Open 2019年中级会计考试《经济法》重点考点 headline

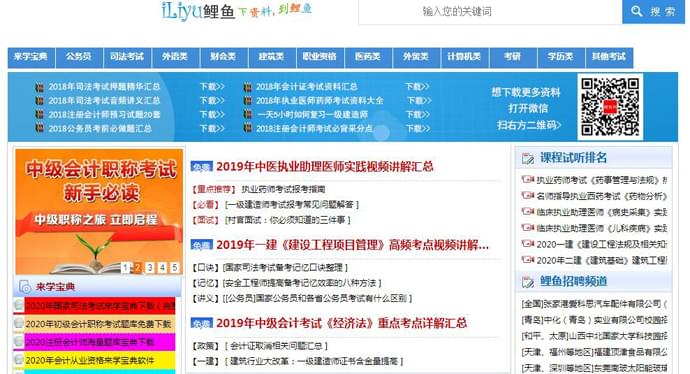[341, 323]
